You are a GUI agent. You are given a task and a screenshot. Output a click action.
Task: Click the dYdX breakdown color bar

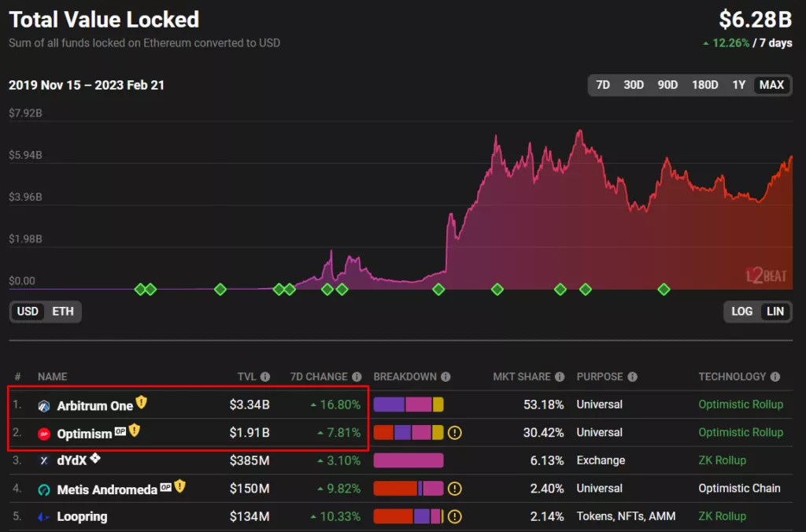409,460
